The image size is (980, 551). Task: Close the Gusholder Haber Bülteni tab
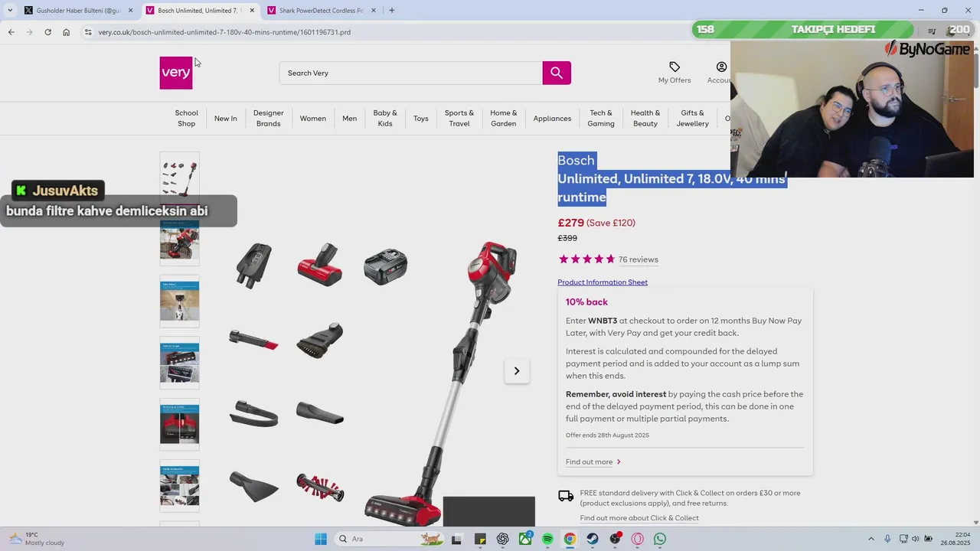(130, 11)
